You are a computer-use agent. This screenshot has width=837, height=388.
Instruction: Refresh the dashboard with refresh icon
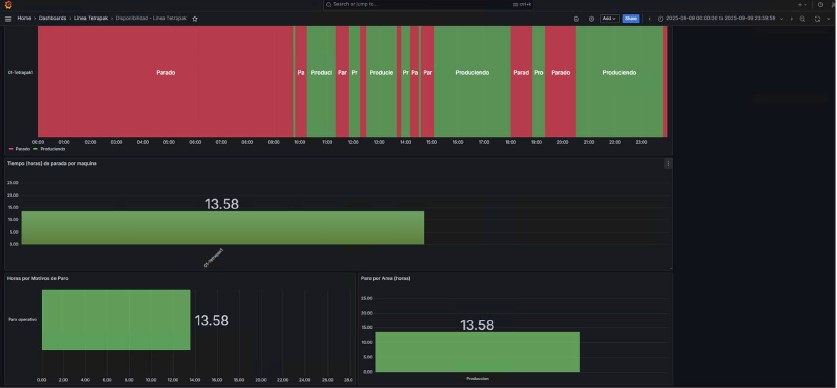coord(817,19)
